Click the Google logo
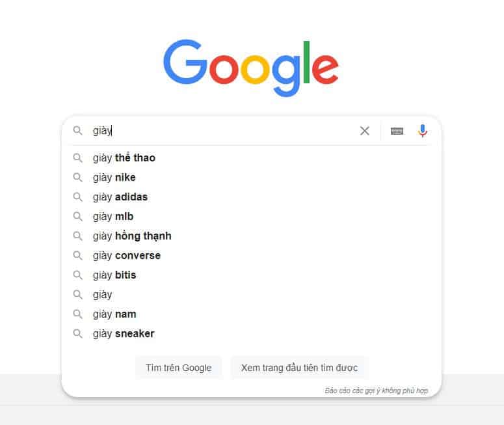 (251, 68)
